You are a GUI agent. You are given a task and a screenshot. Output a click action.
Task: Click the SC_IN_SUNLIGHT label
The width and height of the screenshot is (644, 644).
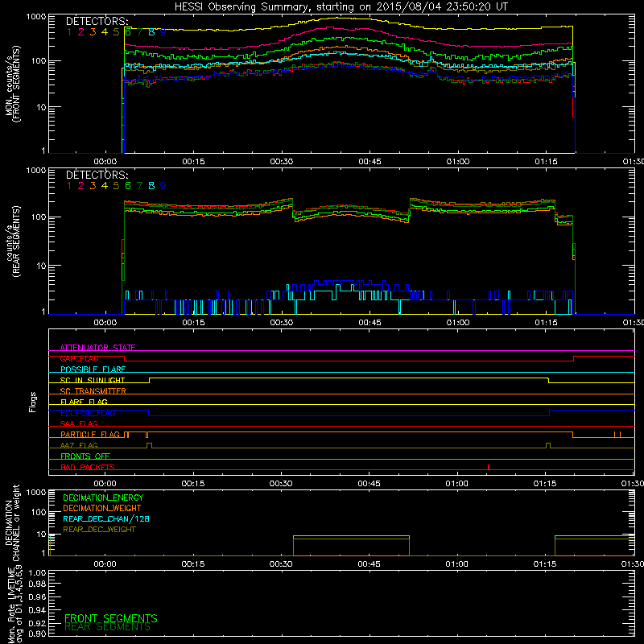click(93, 380)
